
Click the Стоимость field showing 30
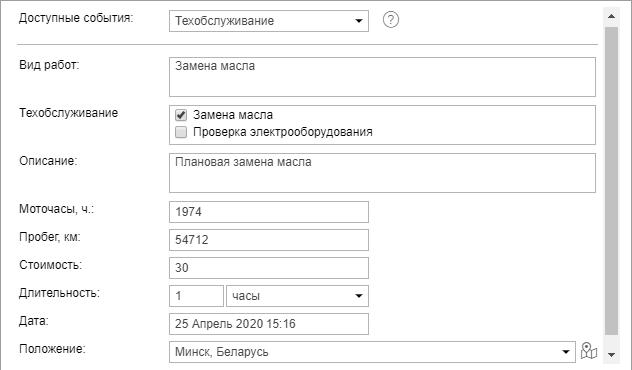269,268
